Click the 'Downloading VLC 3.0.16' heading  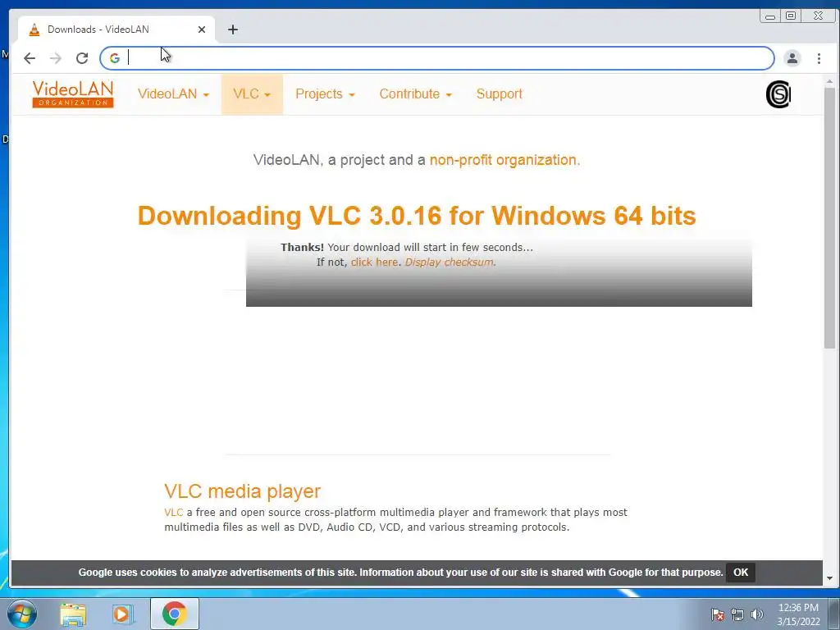(x=416, y=216)
